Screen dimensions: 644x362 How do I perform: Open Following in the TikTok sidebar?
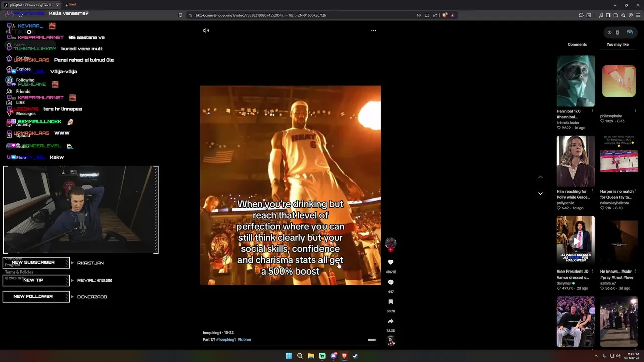25,80
